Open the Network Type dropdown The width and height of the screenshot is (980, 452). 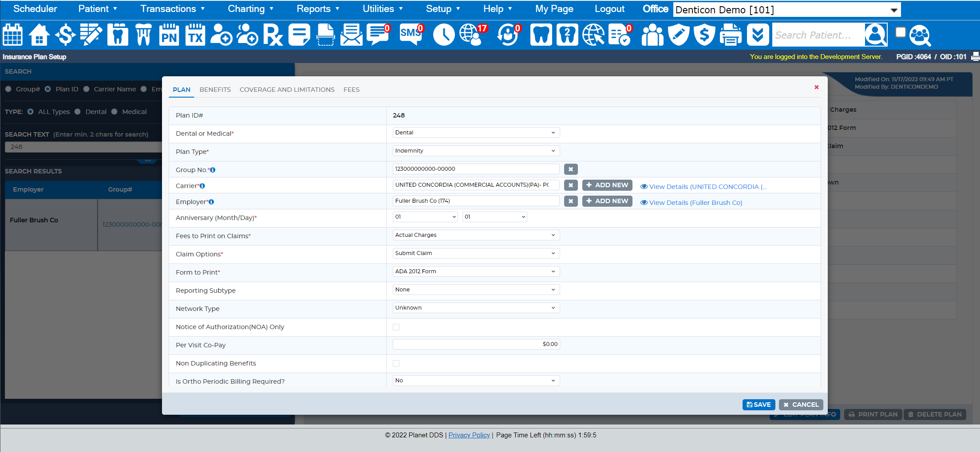point(476,308)
